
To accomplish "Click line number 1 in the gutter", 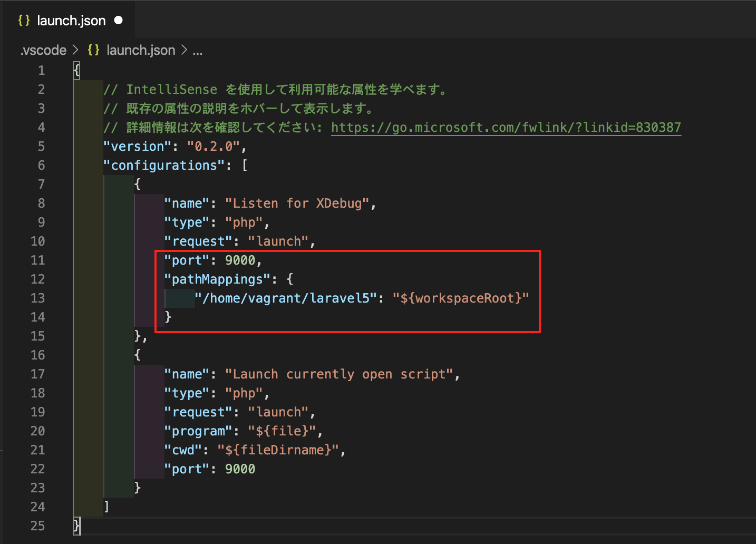I will point(42,71).
